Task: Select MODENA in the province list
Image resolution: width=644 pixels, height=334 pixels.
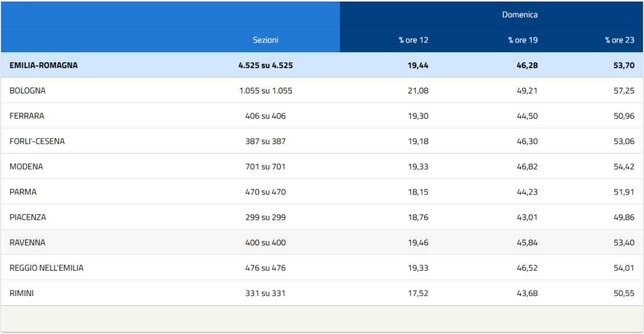Action: tap(26, 166)
